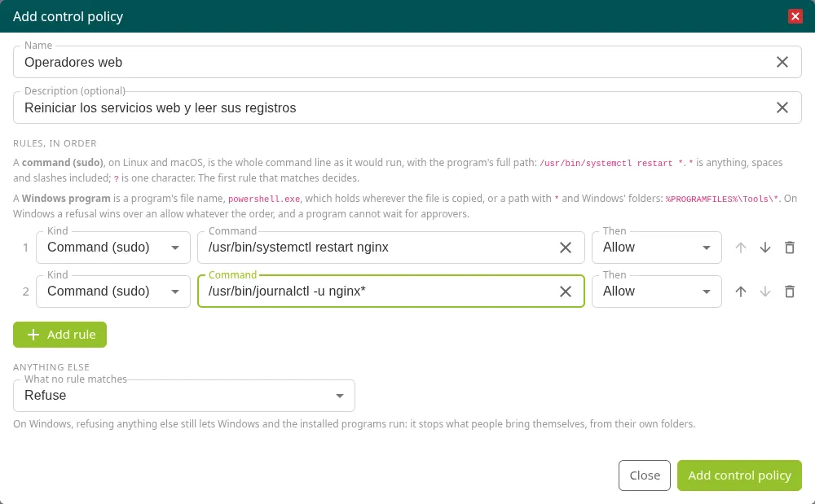Open the Then dropdown for rule 2

[x=656, y=291]
